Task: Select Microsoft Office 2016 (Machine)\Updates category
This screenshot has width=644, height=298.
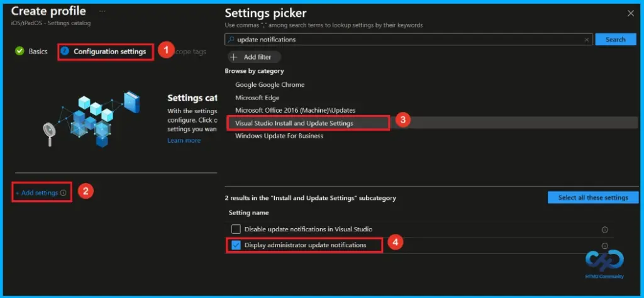Action: coord(296,111)
